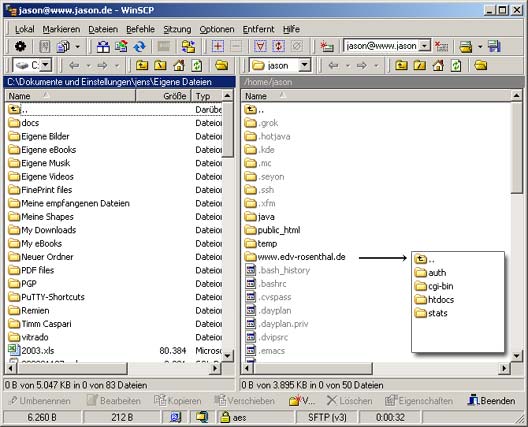
Task: Click the remote panel horizontal scrollbar right arrow
Action: [x=504, y=368]
